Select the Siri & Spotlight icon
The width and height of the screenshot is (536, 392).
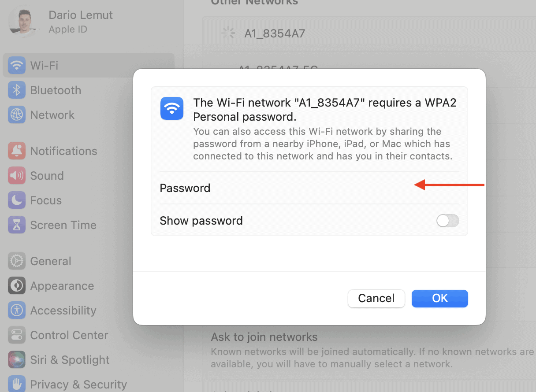pyautogui.click(x=16, y=359)
